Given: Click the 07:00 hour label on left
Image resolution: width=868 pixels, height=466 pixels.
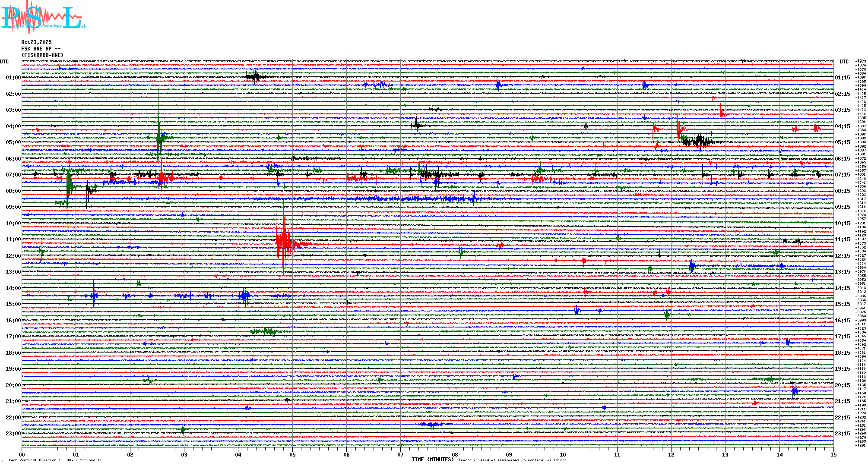Looking at the screenshot, I should (13, 175).
